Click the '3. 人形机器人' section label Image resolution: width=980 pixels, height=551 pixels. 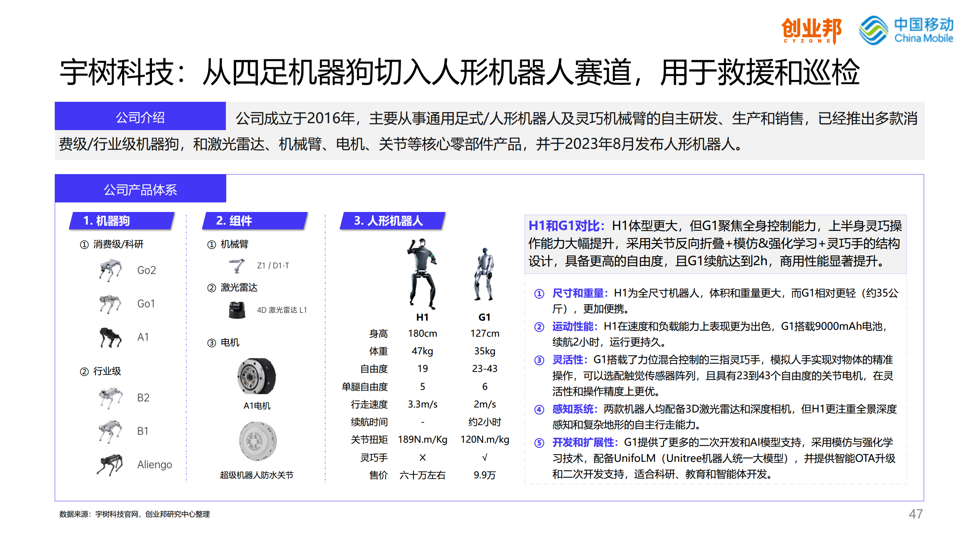click(392, 221)
